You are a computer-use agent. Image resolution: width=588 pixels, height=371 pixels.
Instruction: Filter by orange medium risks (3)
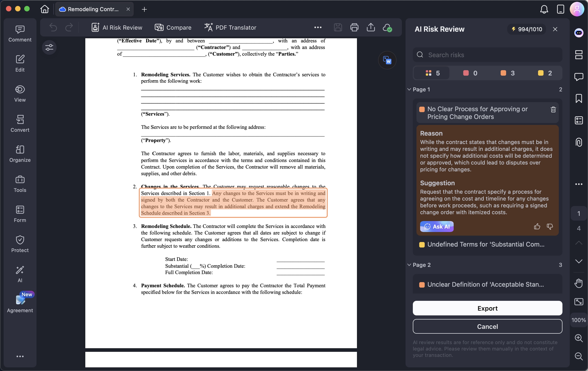tap(507, 73)
